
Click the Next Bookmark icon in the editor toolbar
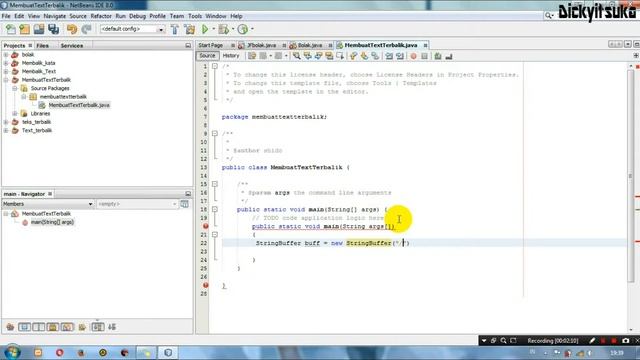[x=364, y=56]
